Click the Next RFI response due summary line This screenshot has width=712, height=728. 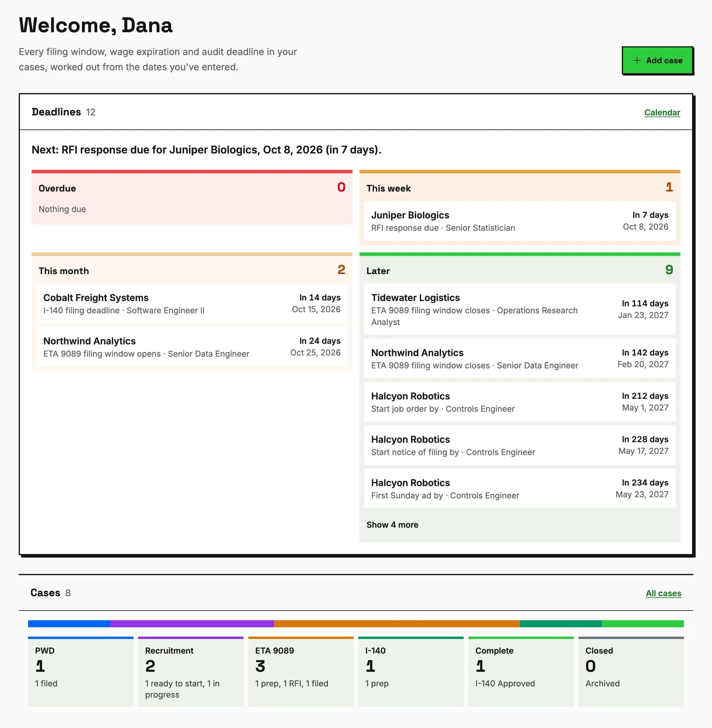(x=206, y=150)
